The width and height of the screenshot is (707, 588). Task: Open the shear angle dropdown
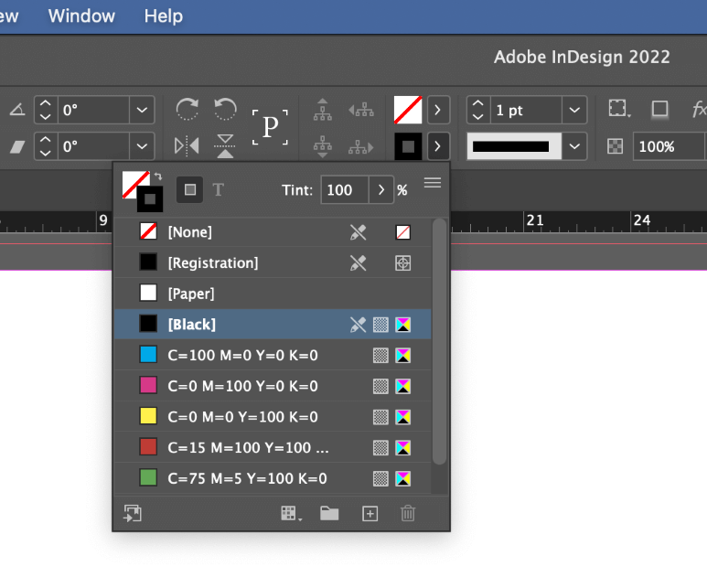pos(142,146)
